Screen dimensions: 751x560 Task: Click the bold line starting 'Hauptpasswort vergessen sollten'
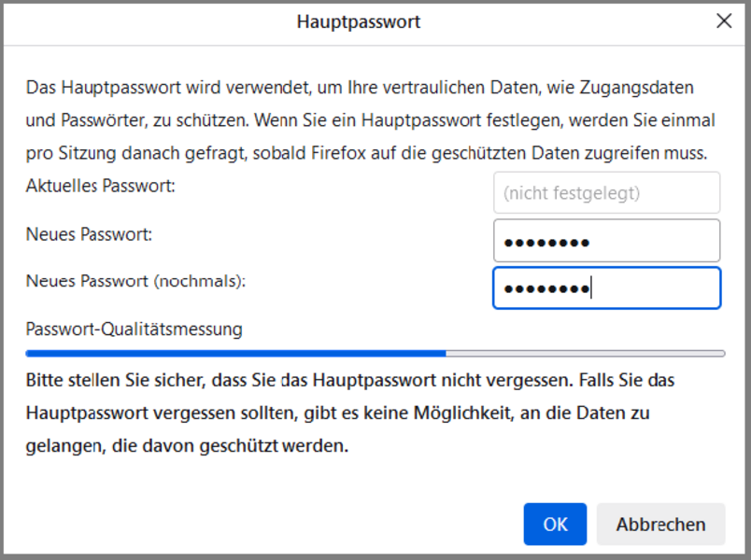coord(337,413)
